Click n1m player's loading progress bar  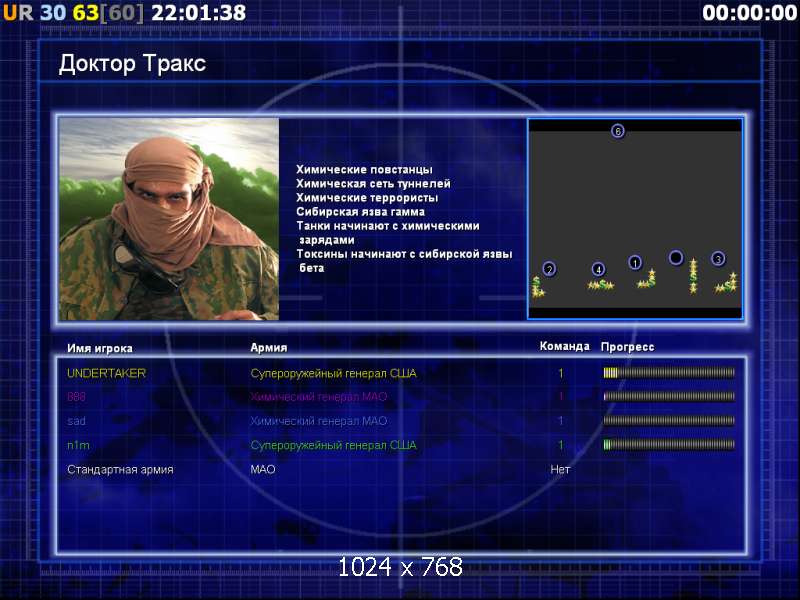[x=669, y=445]
